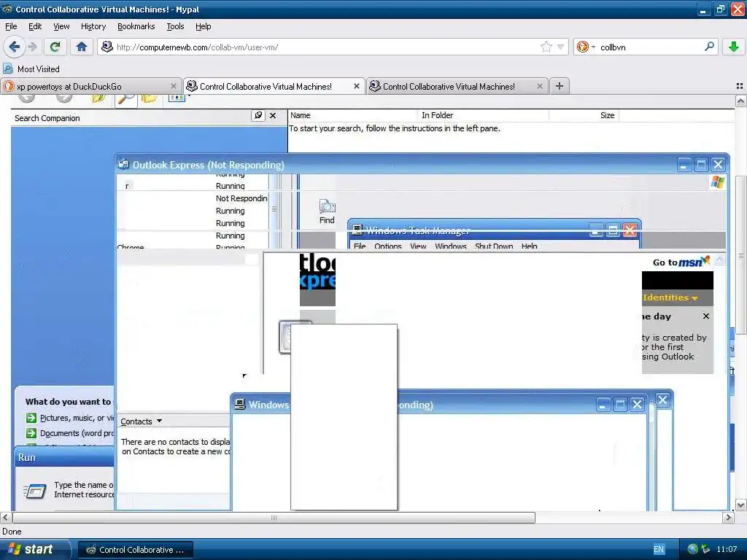Bookmark this page with the star icon
This screenshot has width=747, height=560.
pos(546,47)
